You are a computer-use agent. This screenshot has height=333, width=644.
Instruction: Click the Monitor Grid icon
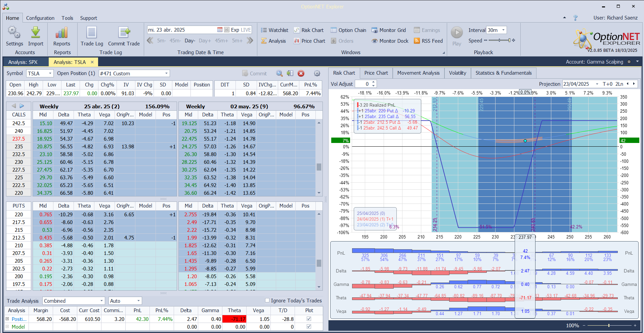(375, 30)
